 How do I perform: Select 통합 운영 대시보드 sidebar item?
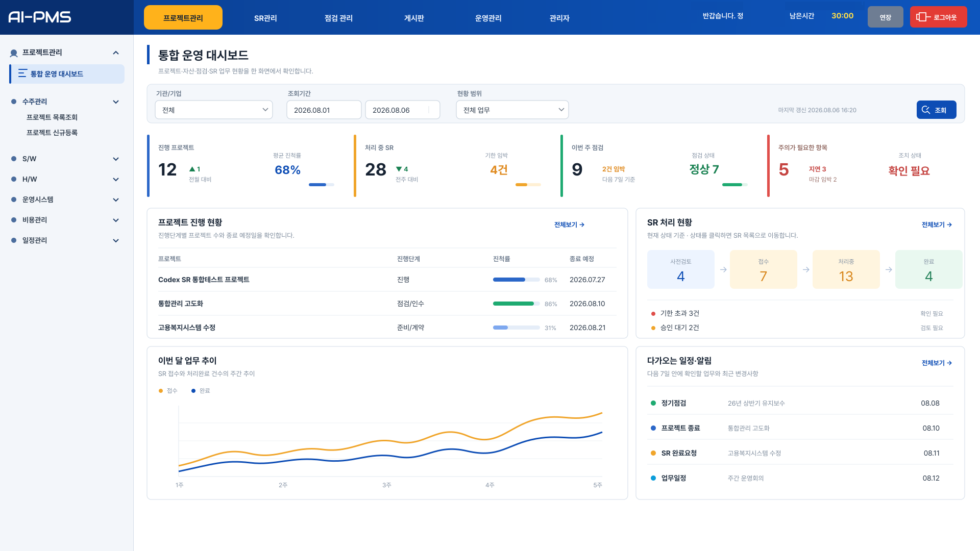[x=67, y=73]
